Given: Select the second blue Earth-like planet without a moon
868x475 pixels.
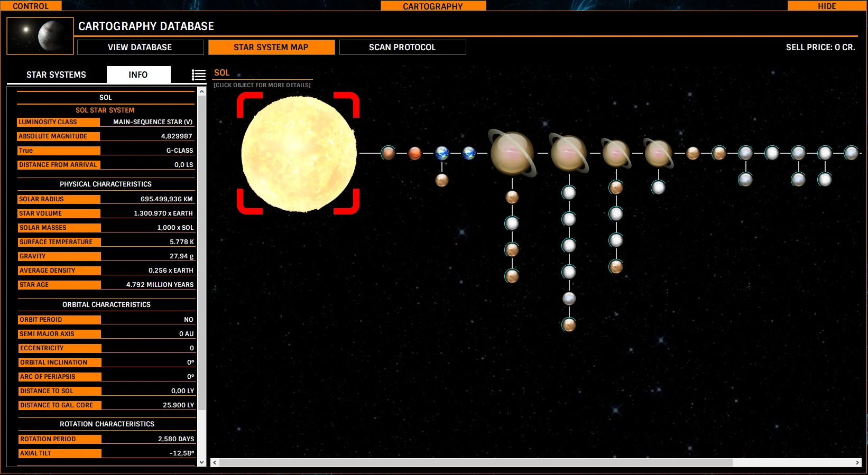Looking at the screenshot, I should pyautogui.click(x=469, y=153).
